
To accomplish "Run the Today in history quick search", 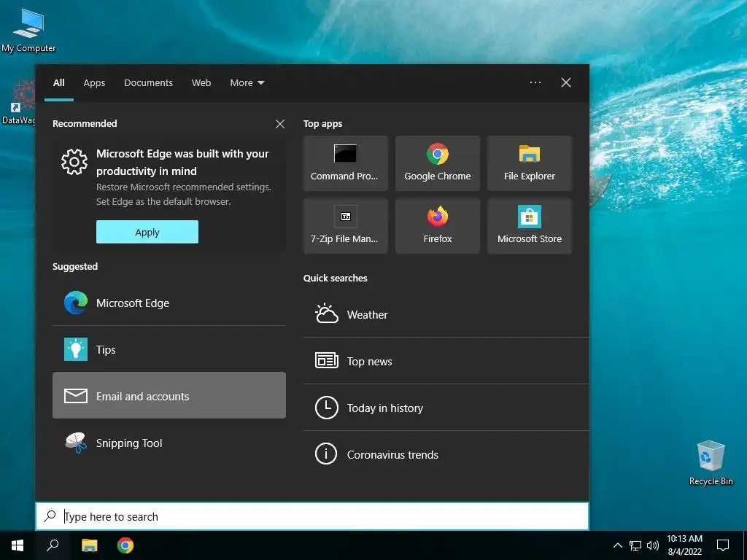I will [x=446, y=408].
